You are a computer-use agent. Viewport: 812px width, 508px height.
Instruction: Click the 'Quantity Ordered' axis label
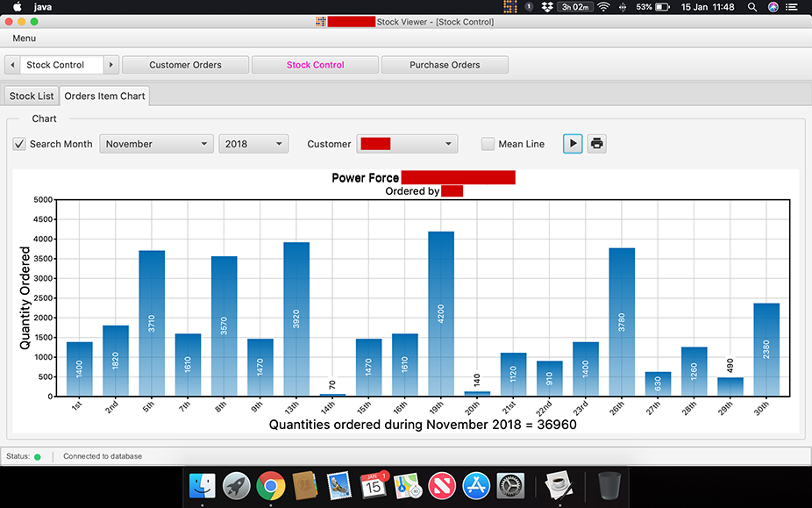[x=25, y=297]
